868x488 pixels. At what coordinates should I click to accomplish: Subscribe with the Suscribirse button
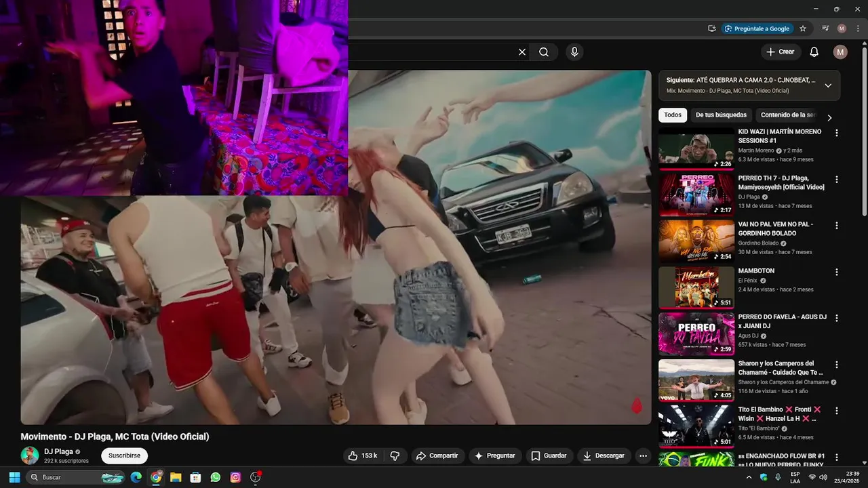click(x=125, y=456)
